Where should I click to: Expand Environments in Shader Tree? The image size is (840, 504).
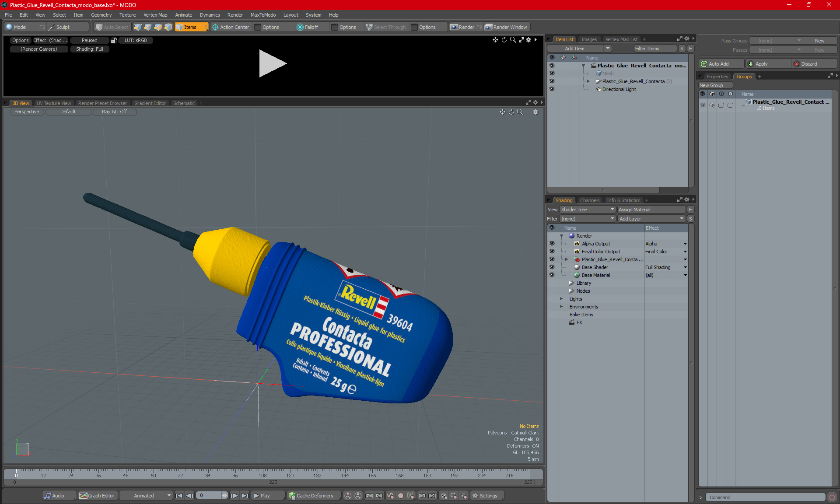click(562, 307)
